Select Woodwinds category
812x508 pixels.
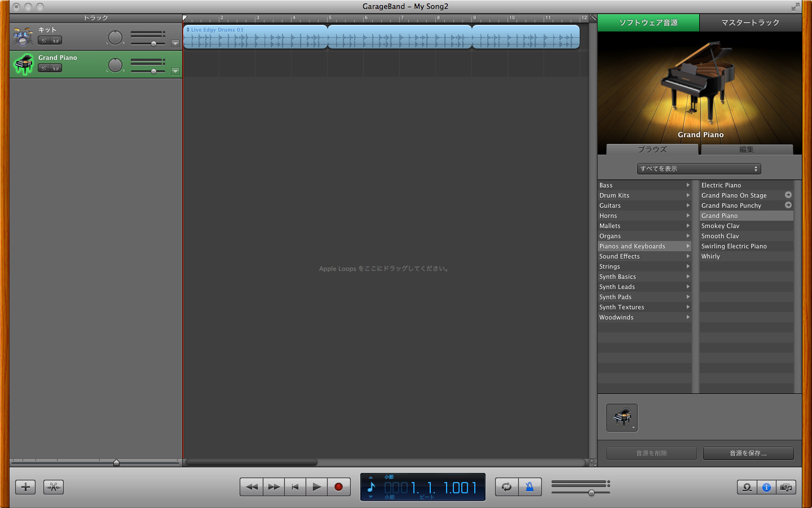645,317
